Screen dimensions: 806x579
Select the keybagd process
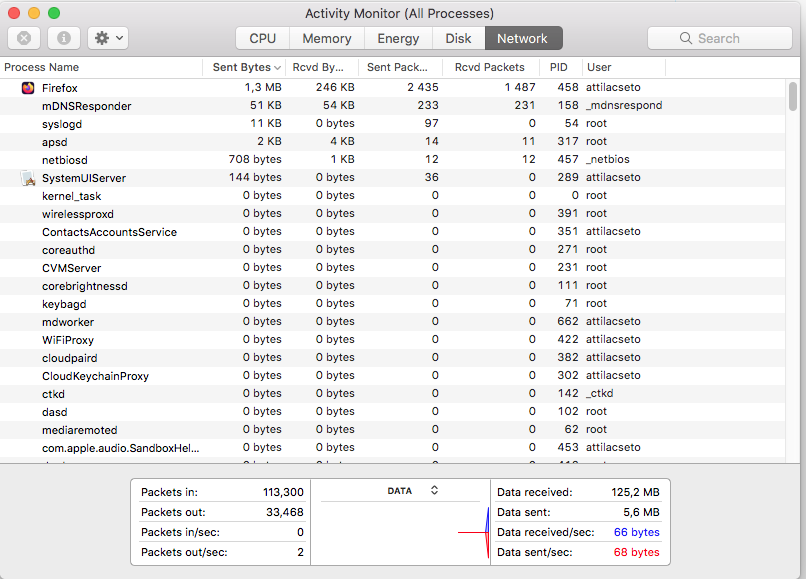tap(64, 304)
